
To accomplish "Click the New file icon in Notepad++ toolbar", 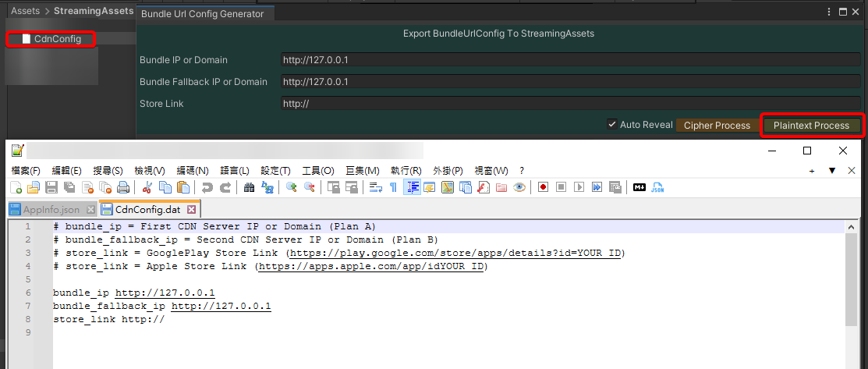I will [16, 187].
